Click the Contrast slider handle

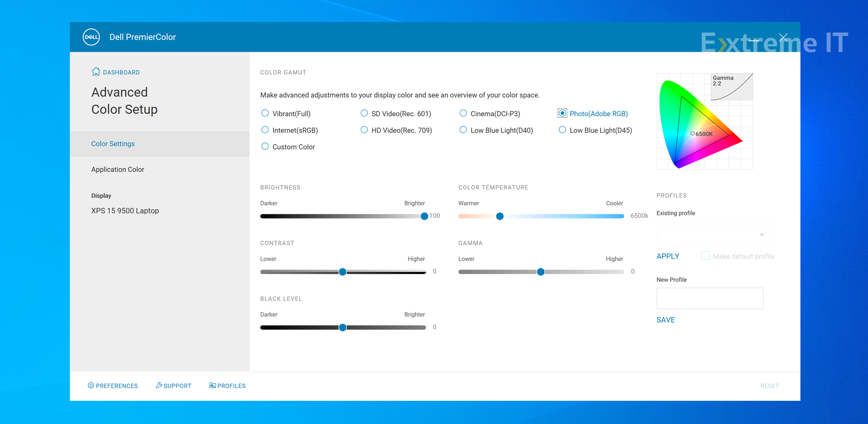tap(343, 272)
